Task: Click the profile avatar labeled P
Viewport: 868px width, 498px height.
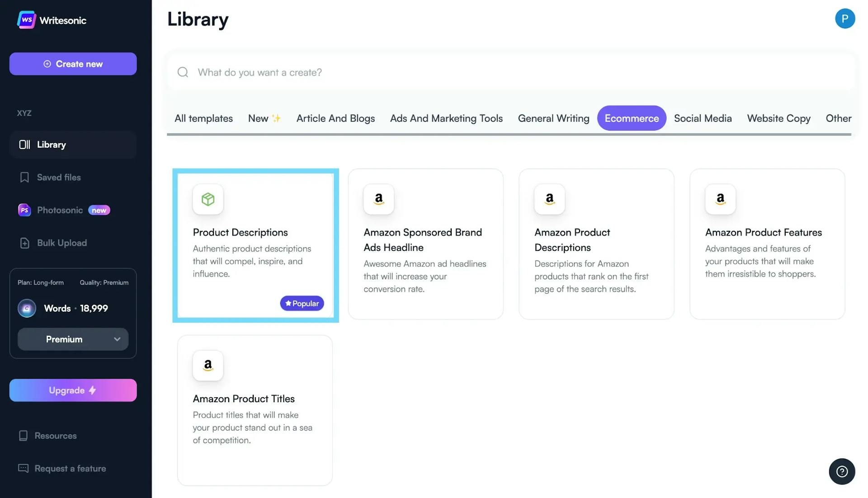Action: pyautogui.click(x=845, y=19)
